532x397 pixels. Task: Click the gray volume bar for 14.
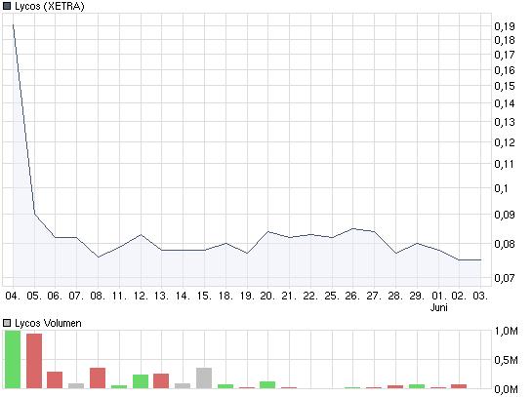(x=183, y=386)
